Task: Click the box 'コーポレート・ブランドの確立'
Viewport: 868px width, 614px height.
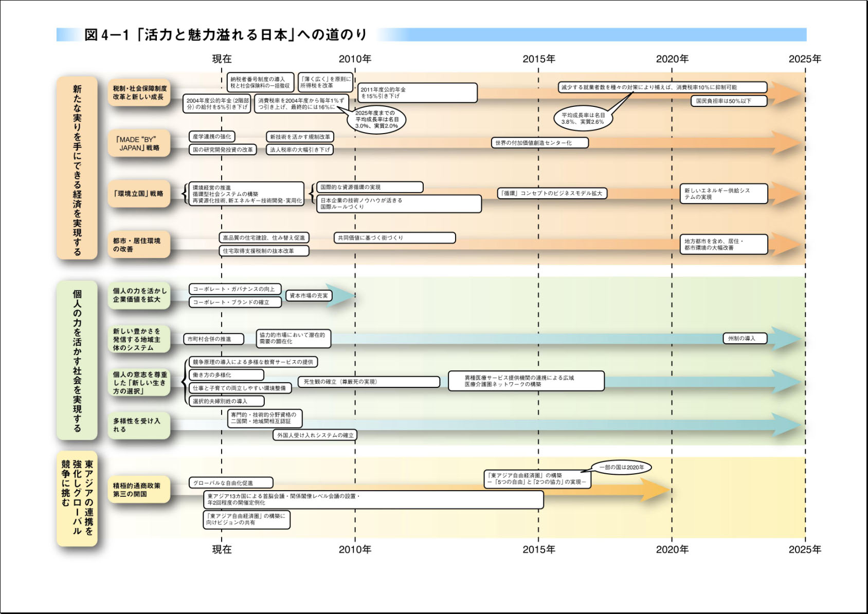Action: point(235,302)
